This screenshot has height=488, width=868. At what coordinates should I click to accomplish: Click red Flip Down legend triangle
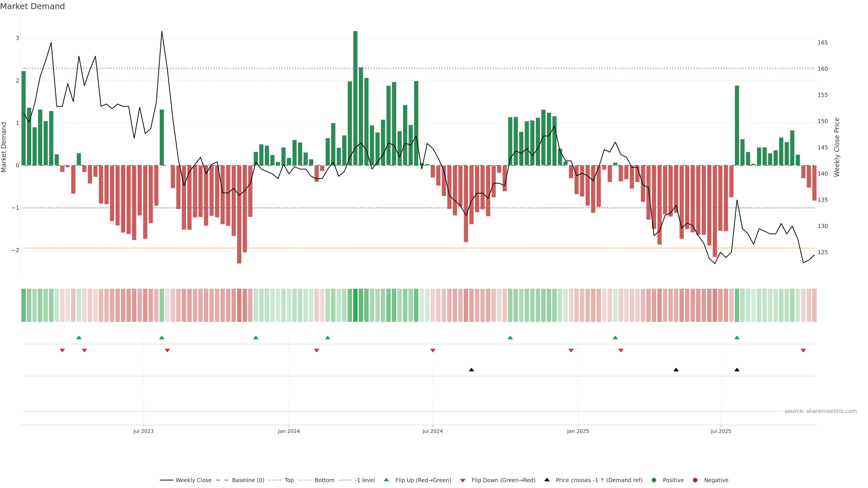coord(463,481)
